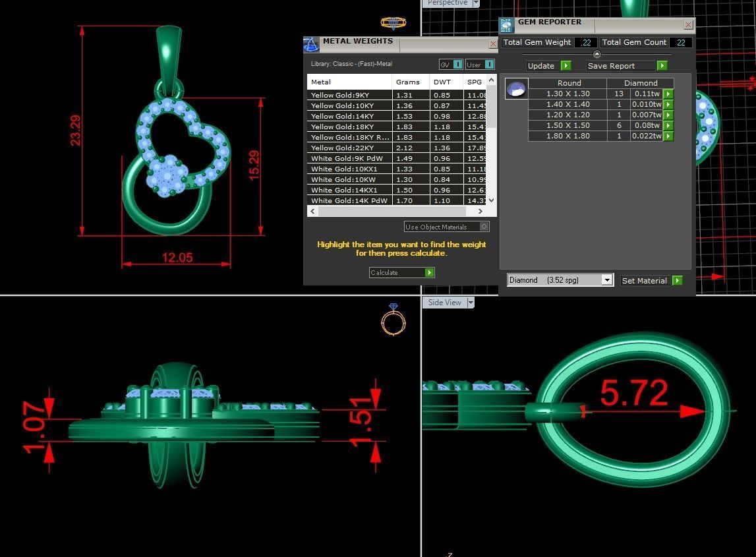Click Set Material button

pos(651,281)
